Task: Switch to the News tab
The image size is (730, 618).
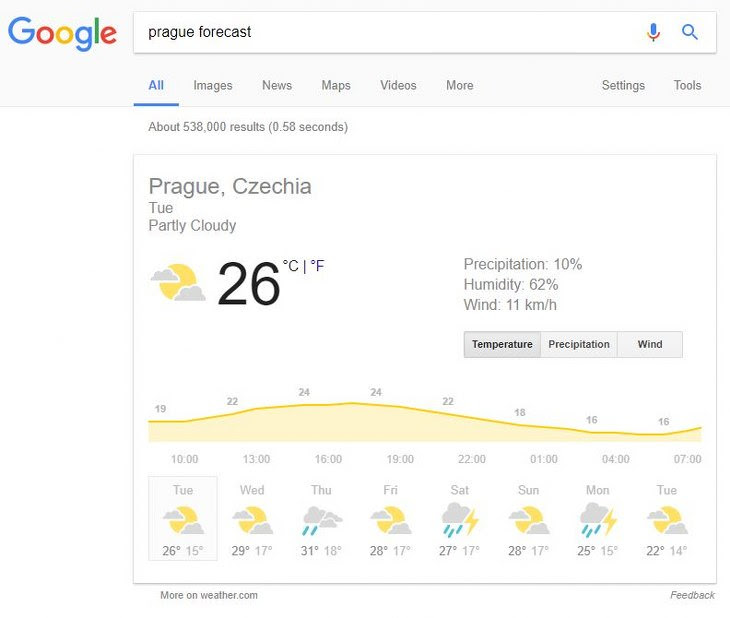Action: (277, 85)
